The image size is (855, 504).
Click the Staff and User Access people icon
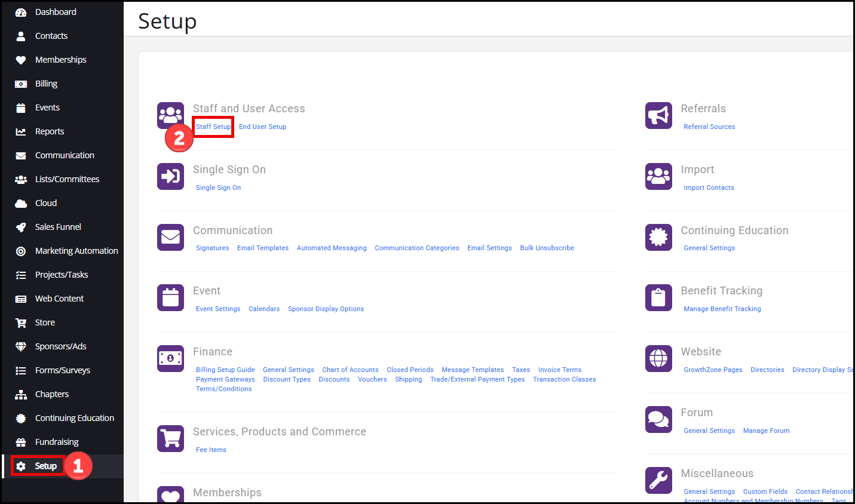[x=170, y=116]
